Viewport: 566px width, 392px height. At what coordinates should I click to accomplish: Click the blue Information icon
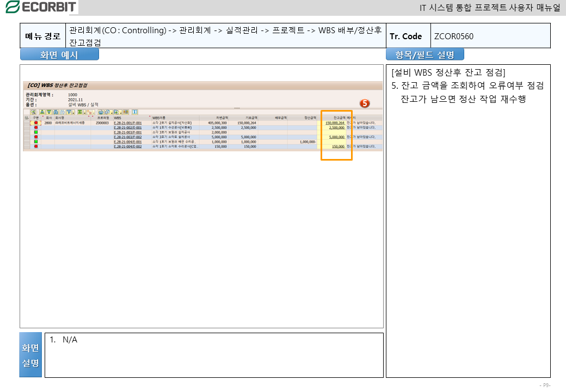click(x=134, y=112)
